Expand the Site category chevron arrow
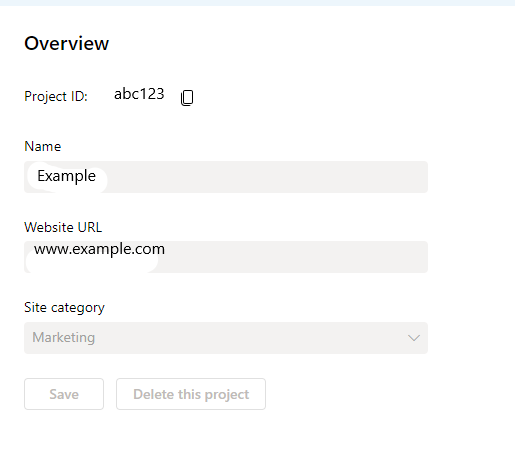The width and height of the screenshot is (515, 449). pos(414,338)
